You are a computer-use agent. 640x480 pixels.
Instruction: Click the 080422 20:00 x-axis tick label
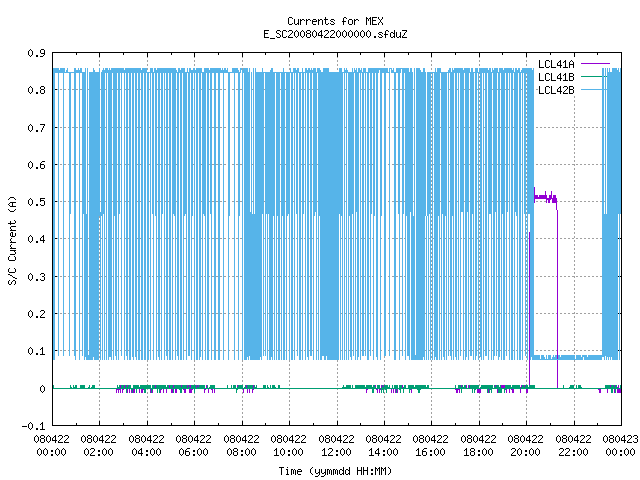coord(525,446)
